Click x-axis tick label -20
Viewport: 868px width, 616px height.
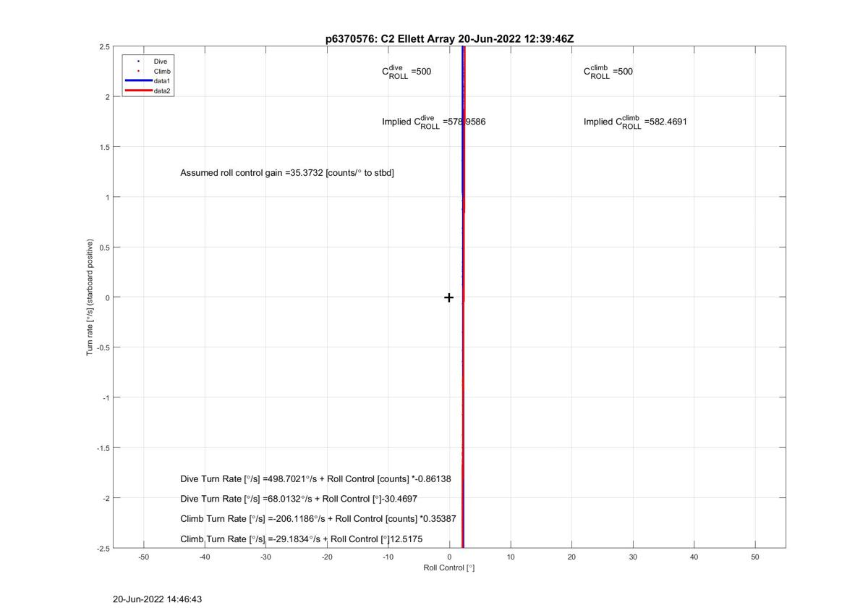(x=327, y=557)
